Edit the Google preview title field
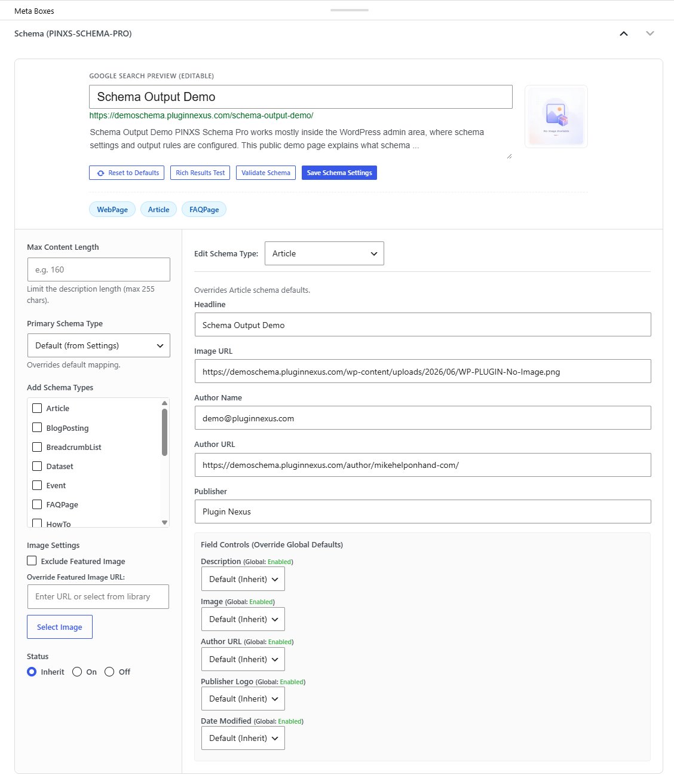This screenshot has width=674, height=784. point(301,97)
